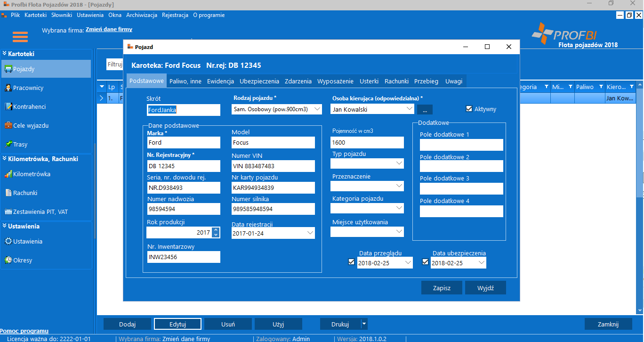Open Pojazdy in the sidebar
The image size is (644, 342).
click(x=46, y=69)
